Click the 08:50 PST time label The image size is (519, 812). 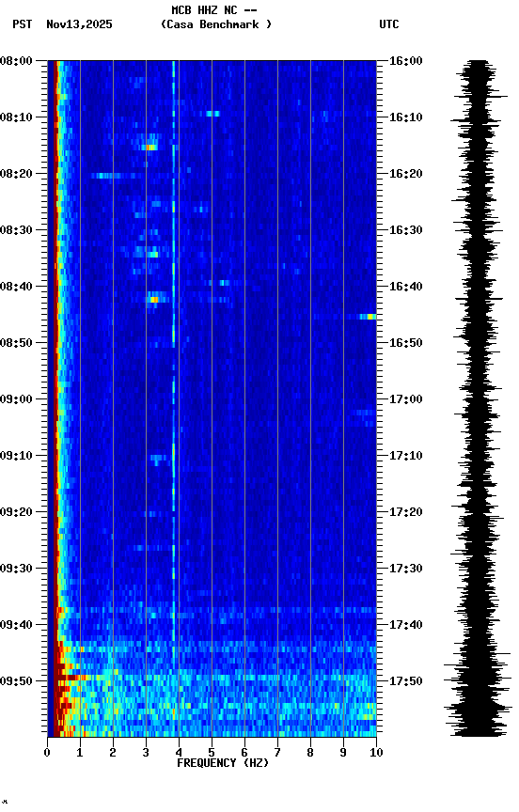click(16, 343)
